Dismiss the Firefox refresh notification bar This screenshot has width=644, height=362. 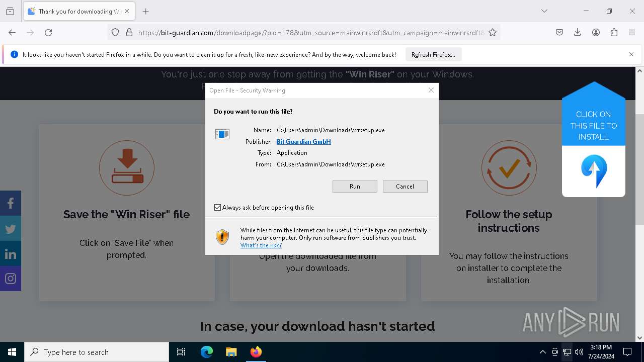click(631, 54)
